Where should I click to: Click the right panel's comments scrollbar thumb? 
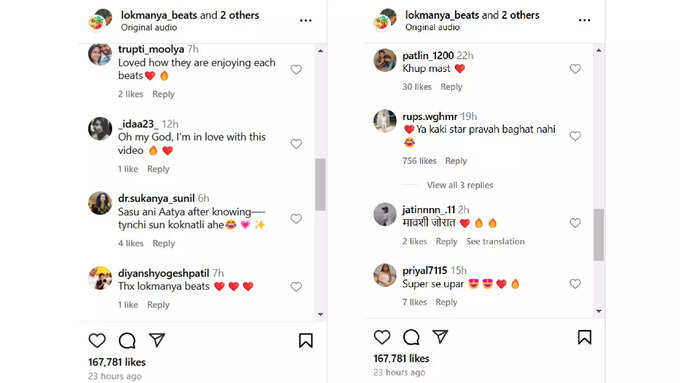598,235
